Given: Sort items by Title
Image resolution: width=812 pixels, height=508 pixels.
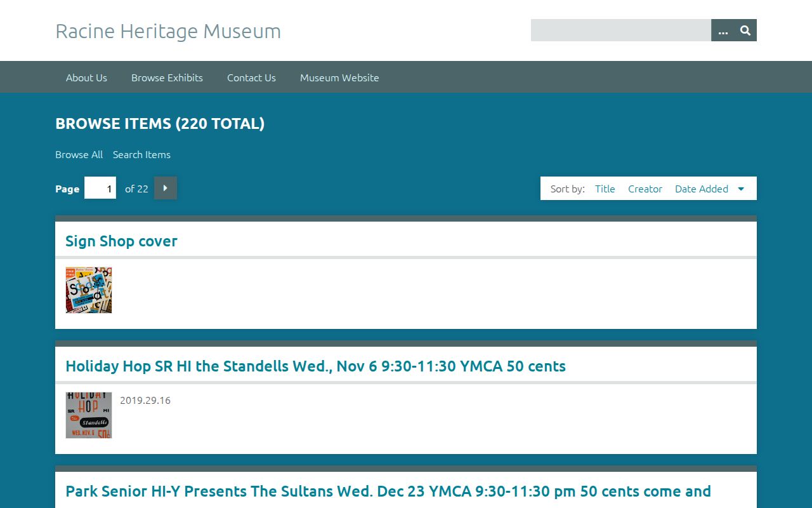Looking at the screenshot, I should [x=605, y=189].
